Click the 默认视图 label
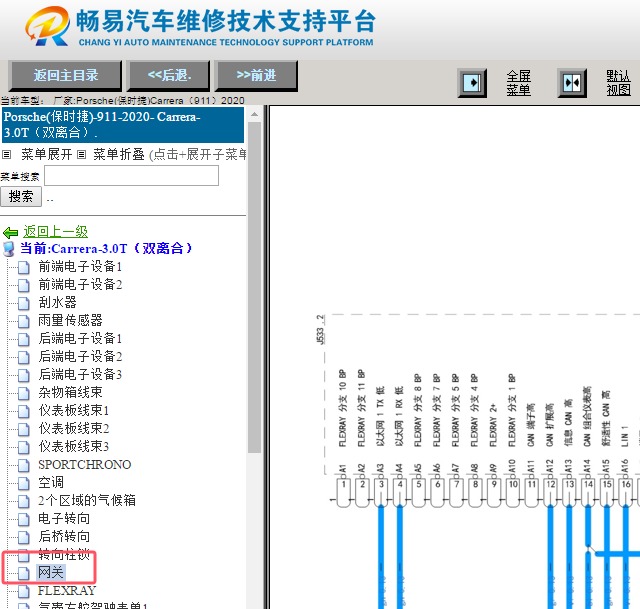The image size is (640, 609). click(618, 83)
